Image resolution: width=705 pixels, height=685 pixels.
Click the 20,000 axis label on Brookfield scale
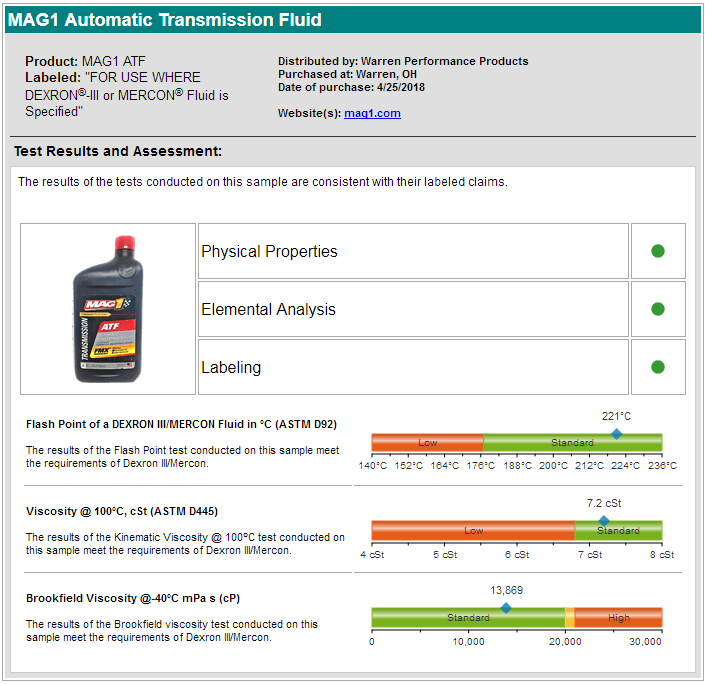565,642
